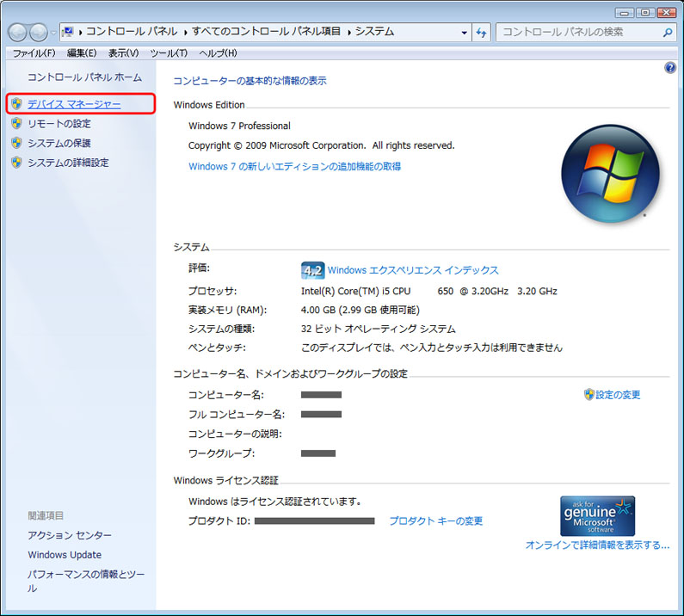Open the ツール(T) menu
This screenshot has width=684, height=616.
(169, 53)
